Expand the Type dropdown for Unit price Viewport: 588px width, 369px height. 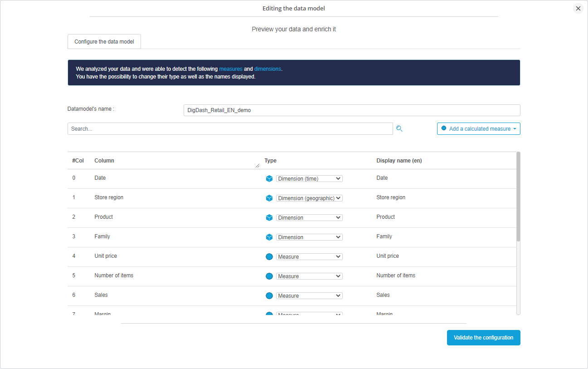pyautogui.click(x=309, y=257)
